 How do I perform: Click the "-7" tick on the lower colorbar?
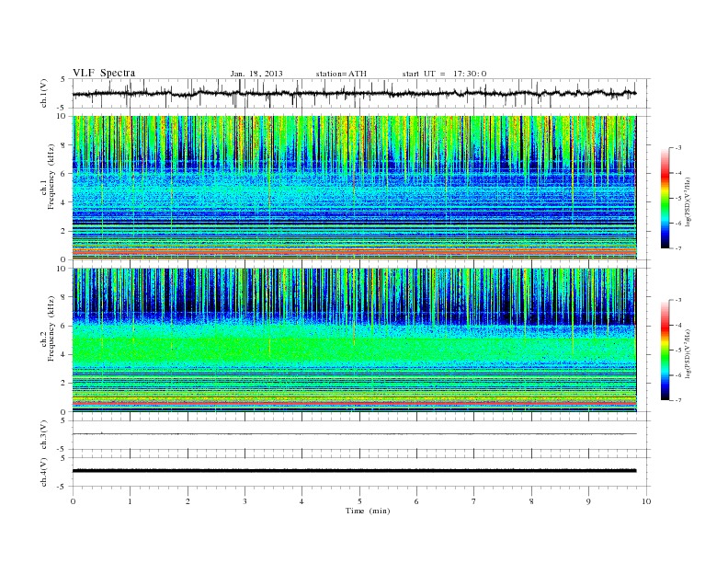coord(678,400)
